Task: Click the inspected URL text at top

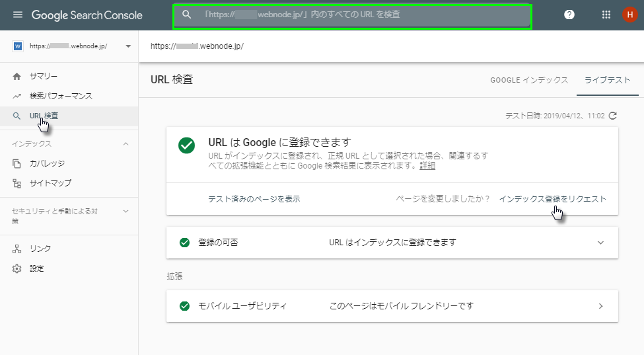Action: coord(197,46)
